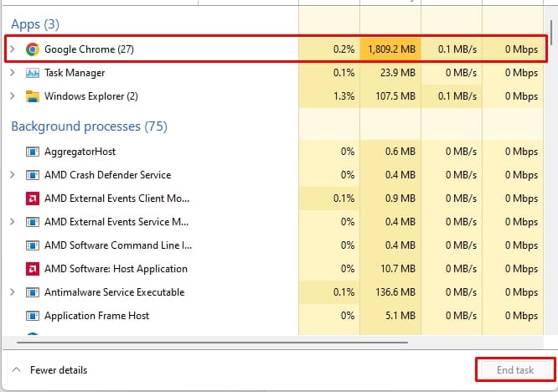The image size is (558, 392).
Task: Click the Fewer details label
Action: (59, 370)
